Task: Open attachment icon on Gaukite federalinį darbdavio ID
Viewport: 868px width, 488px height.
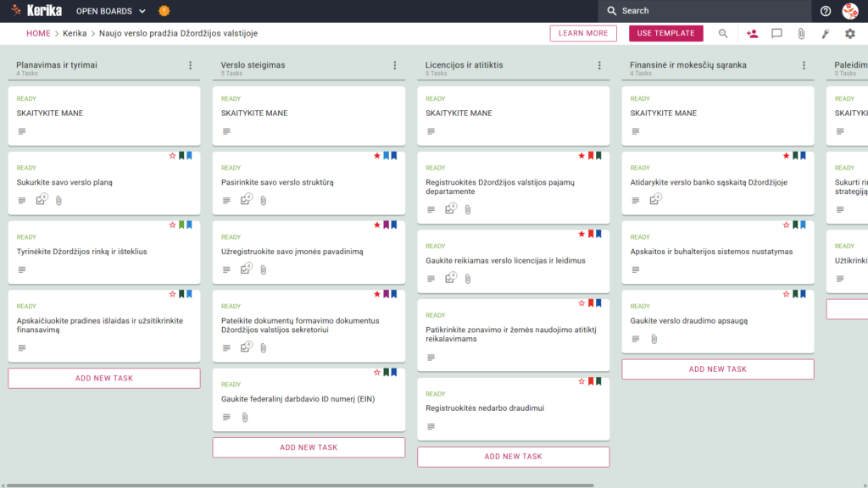Action: (245, 417)
